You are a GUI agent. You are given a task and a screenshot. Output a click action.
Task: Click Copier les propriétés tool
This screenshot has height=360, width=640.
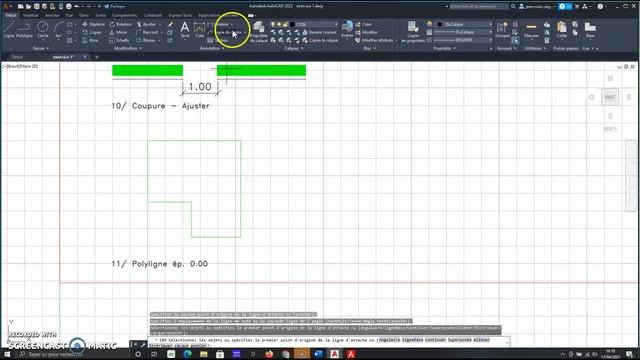[x=413, y=32]
